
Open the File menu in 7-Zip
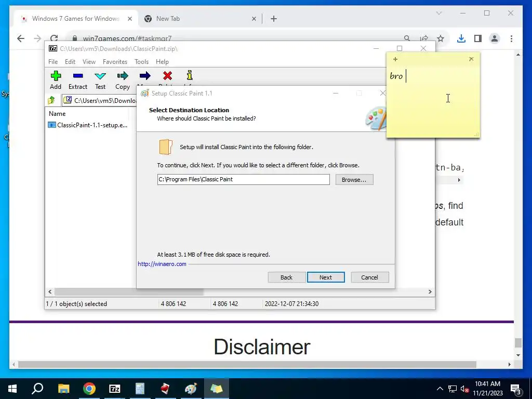(53, 62)
